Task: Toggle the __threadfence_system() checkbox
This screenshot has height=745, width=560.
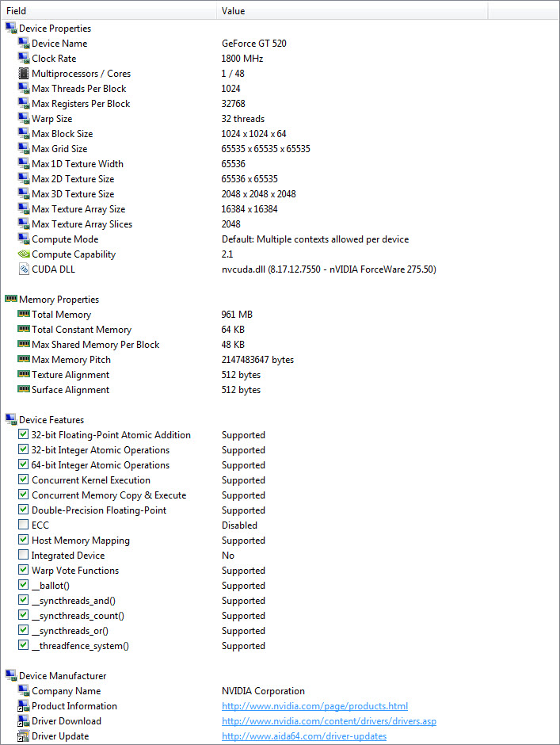Action: tap(23, 645)
